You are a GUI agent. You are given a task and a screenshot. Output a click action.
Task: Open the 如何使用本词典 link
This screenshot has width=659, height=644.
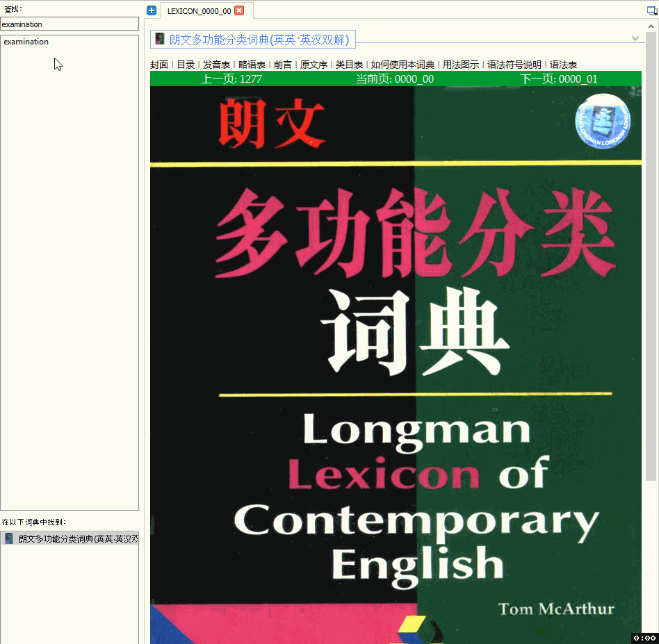pos(402,65)
